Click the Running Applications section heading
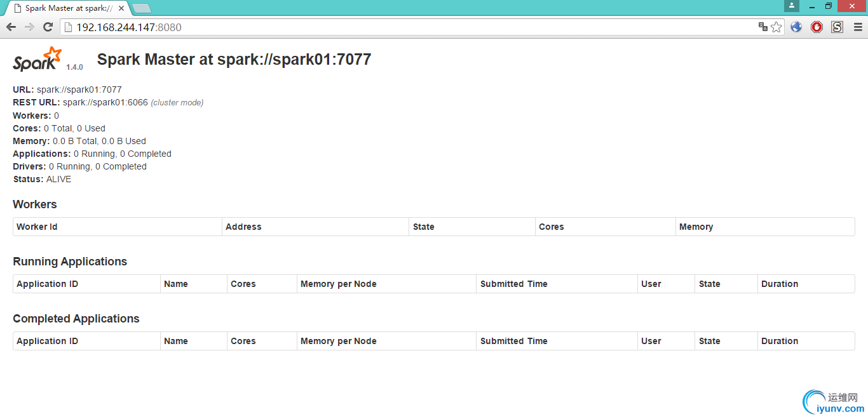The width and height of the screenshot is (868, 419). (x=70, y=262)
